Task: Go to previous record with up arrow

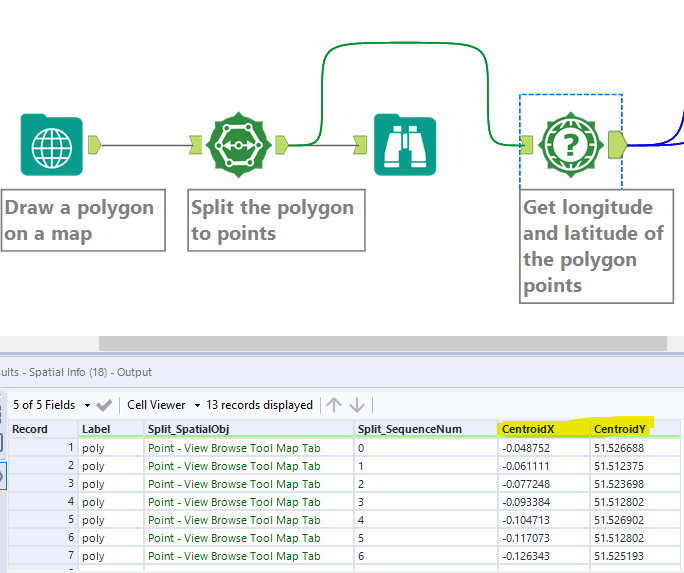Action: tap(335, 405)
